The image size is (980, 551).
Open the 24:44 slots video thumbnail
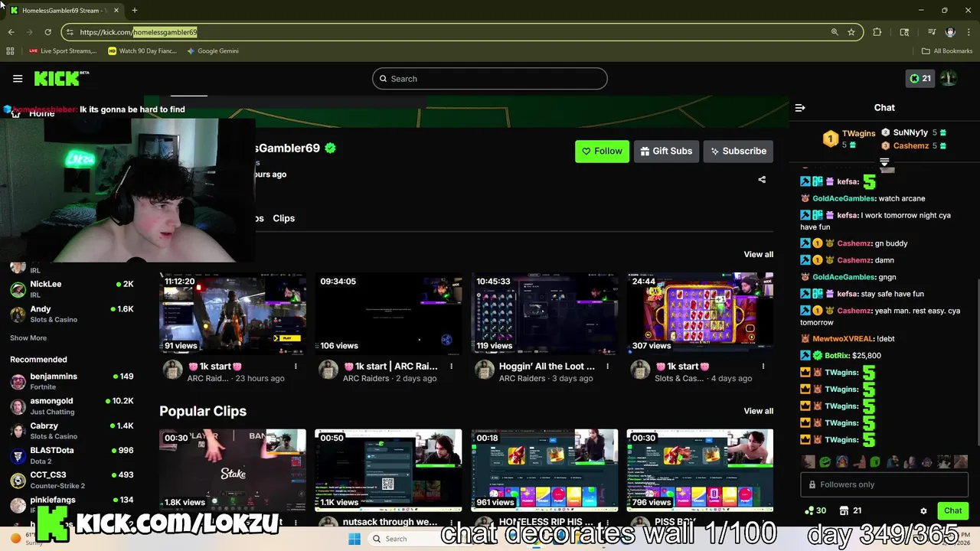tap(700, 313)
